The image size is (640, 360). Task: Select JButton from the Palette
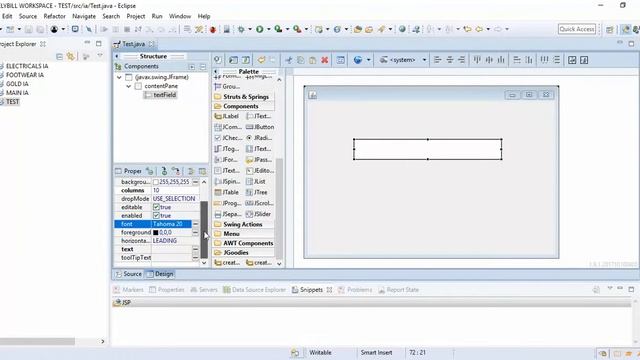point(260,127)
